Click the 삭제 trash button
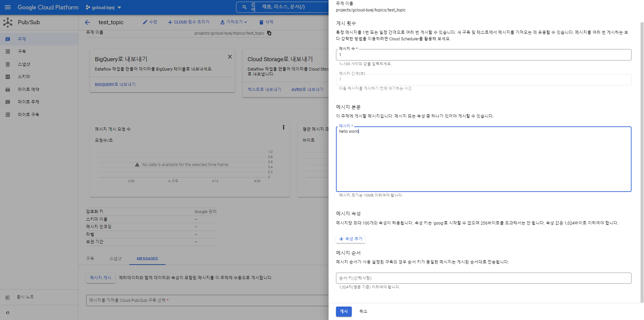Image resolution: width=644 pixels, height=320 pixels. [x=266, y=22]
